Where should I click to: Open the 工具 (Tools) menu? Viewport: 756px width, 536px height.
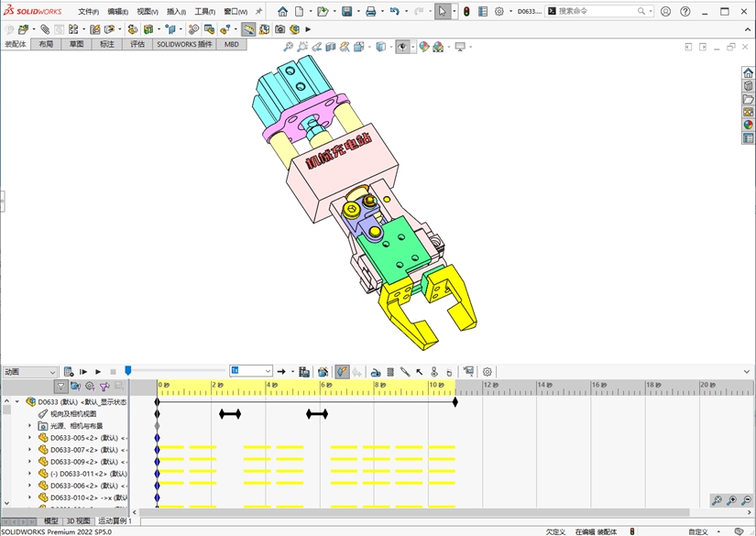click(203, 12)
